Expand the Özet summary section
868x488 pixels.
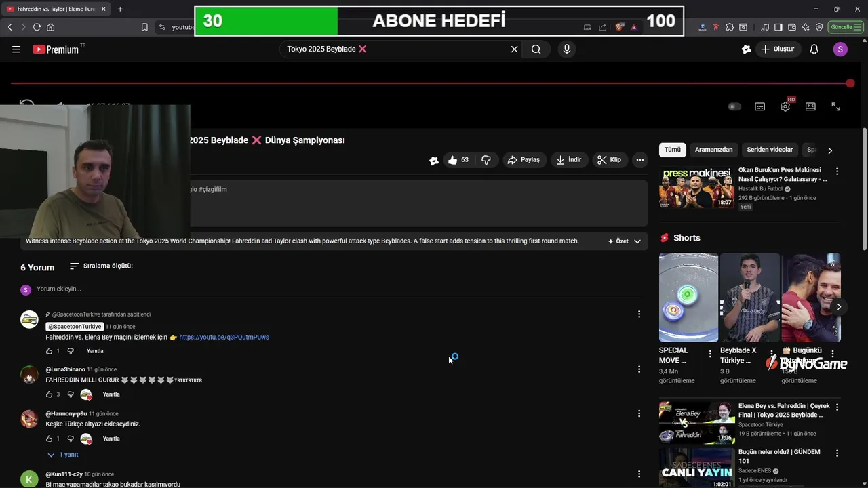tap(625, 241)
